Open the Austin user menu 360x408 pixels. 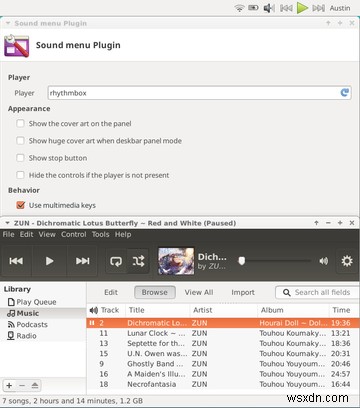340,8
